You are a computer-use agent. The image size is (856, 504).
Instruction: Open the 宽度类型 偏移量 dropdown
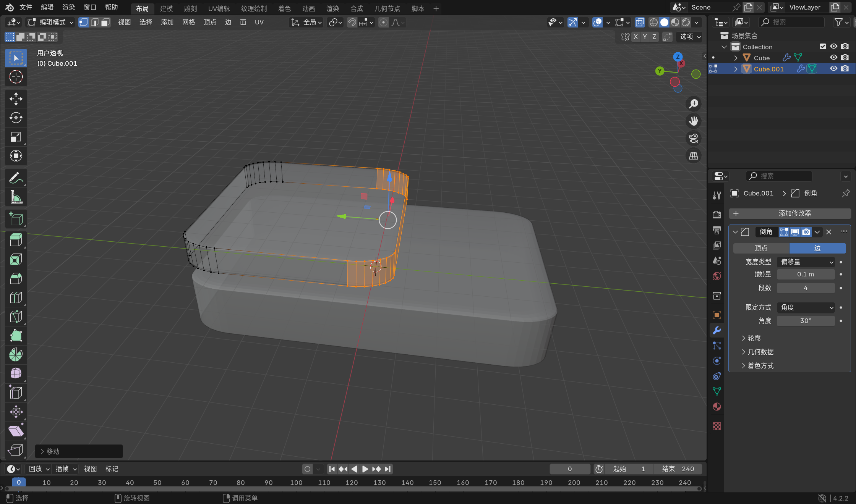pos(806,262)
